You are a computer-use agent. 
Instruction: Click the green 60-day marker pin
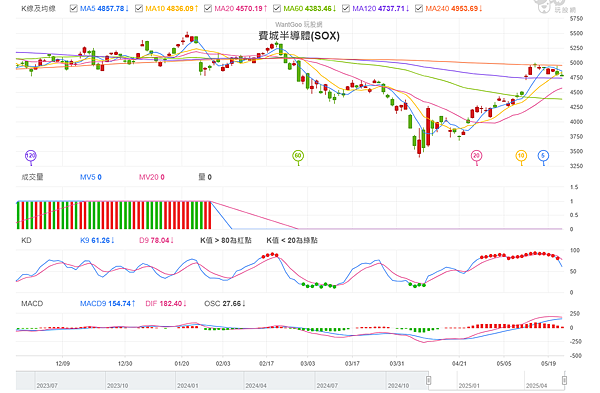(298, 157)
